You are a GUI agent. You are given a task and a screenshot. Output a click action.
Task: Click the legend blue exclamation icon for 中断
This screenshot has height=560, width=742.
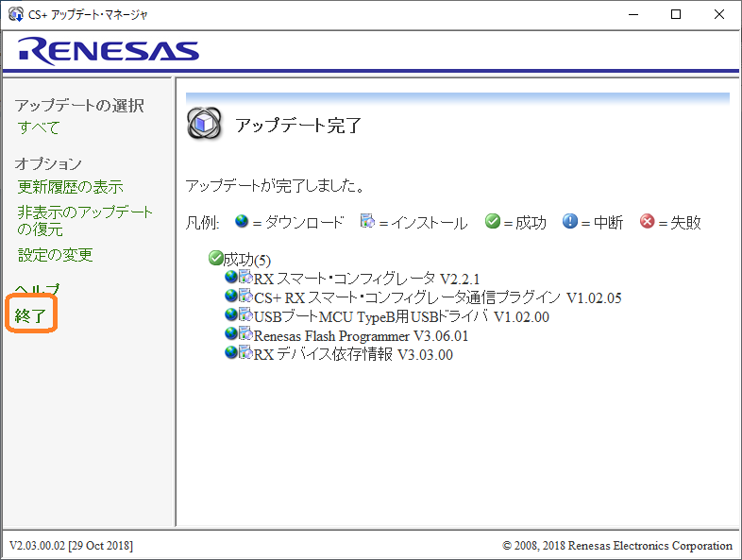pyautogui.click(x=570, y=221)
